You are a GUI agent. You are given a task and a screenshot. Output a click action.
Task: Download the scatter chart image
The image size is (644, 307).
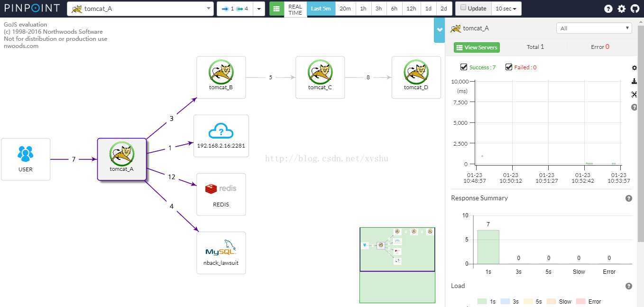click(x=635, y=81)
